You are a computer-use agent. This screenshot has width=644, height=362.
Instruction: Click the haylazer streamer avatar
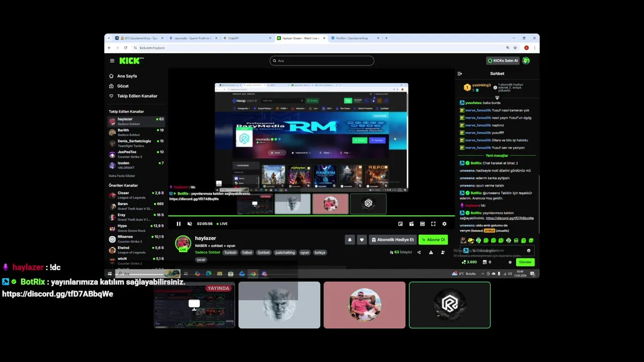click(183, 243)
